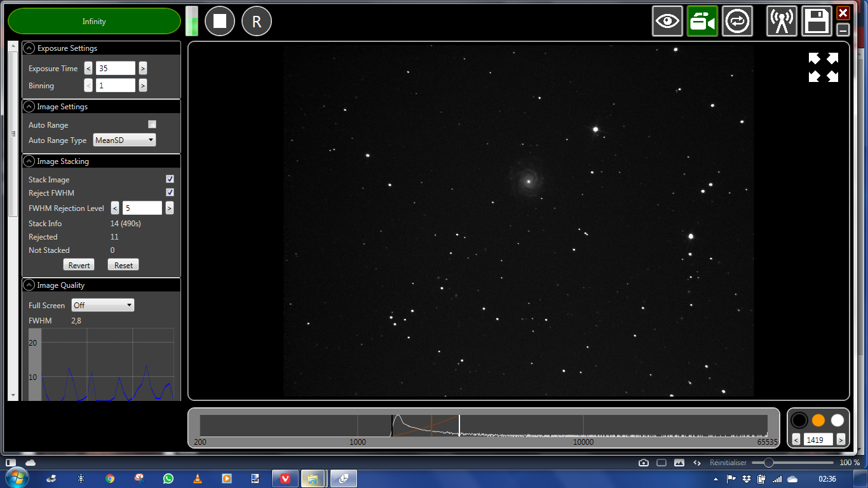This screenshot has height=488, width=868.
Task: Click the rectangle window icon in status bar
Action: tap(661, 463)
